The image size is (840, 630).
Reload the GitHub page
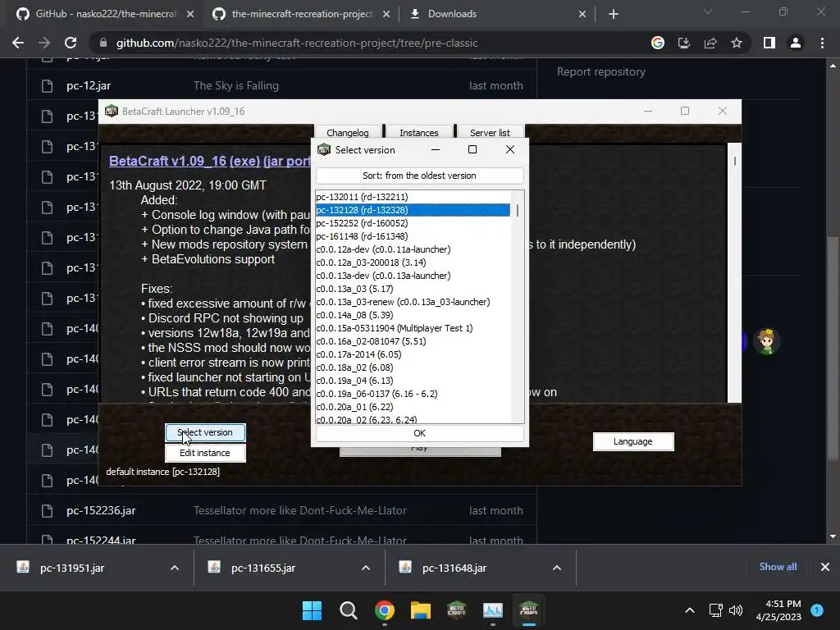tap(71, 43)
